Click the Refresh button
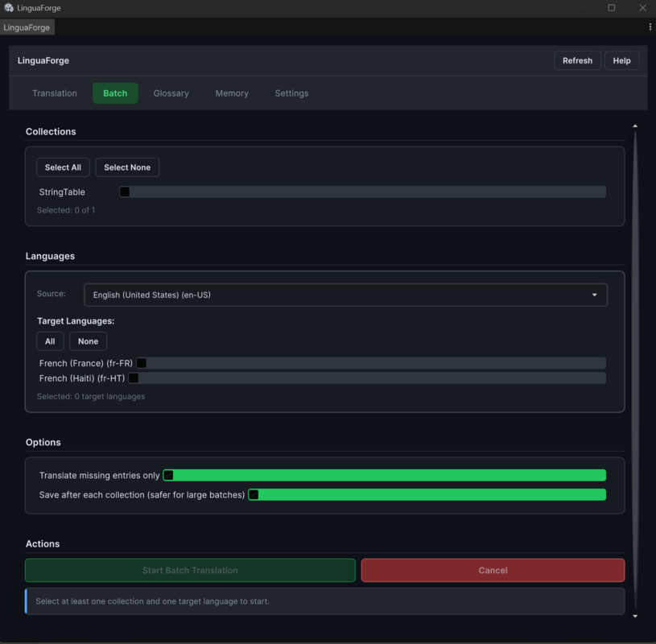656x644 pixels. (x=577, y=60)
